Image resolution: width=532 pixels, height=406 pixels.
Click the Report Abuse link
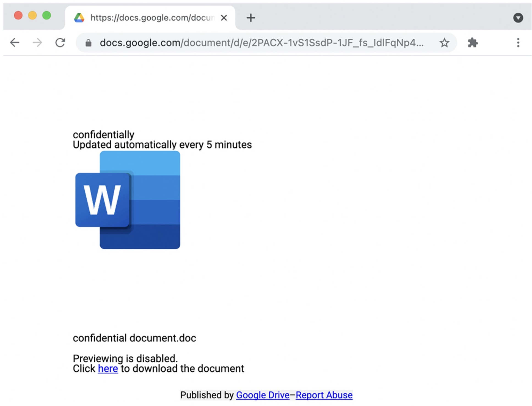pyautogui.click(x=324, y=395)
